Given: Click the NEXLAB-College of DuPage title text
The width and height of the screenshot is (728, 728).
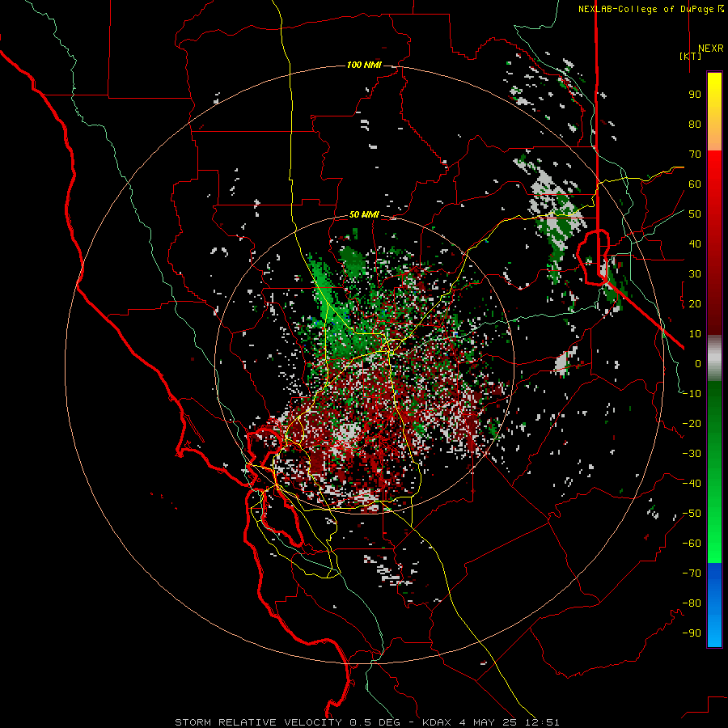Looking at the screenshot, I should click(650, 9).
